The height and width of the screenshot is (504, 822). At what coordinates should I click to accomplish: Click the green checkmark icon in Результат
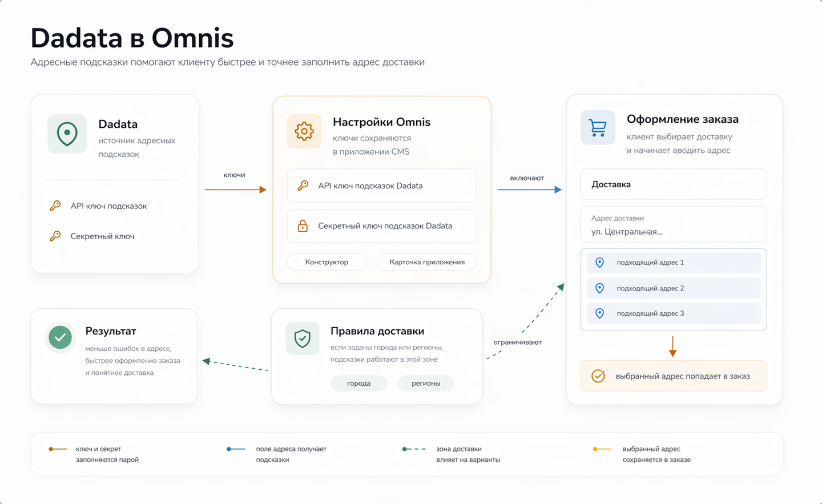pos(60,337)
